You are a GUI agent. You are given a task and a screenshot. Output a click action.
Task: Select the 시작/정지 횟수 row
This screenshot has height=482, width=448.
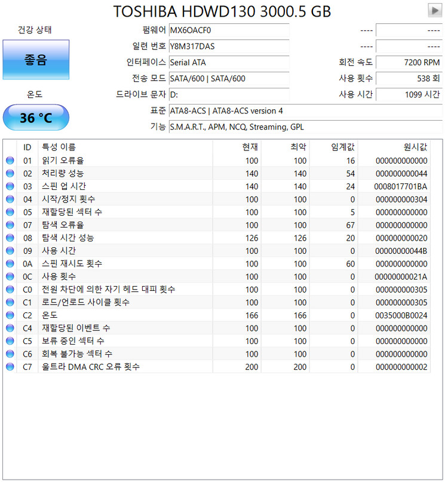pyautogui.click(x=217, y=199)
